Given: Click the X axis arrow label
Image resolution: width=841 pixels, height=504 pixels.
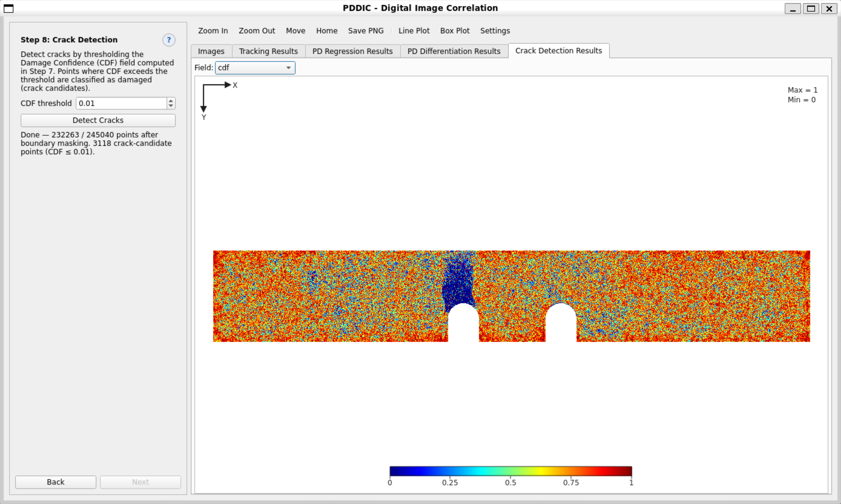Looking at the screenshot, I should click(235, 85).
